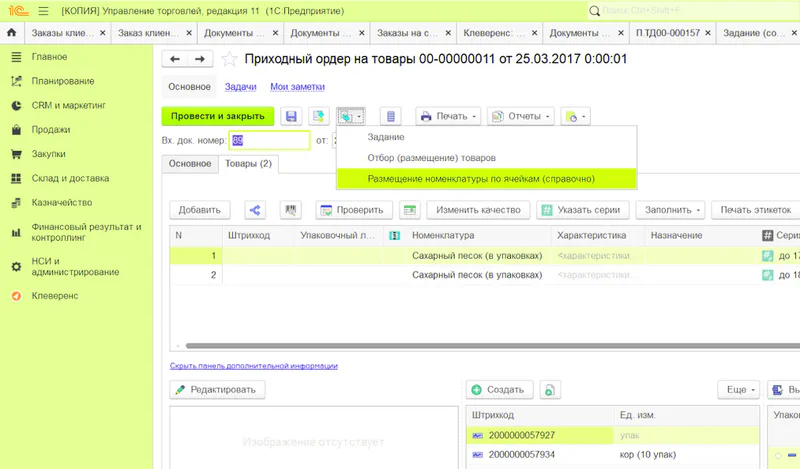
Task: Navigate back with the left arrow button
Action: tap(175, 59)
